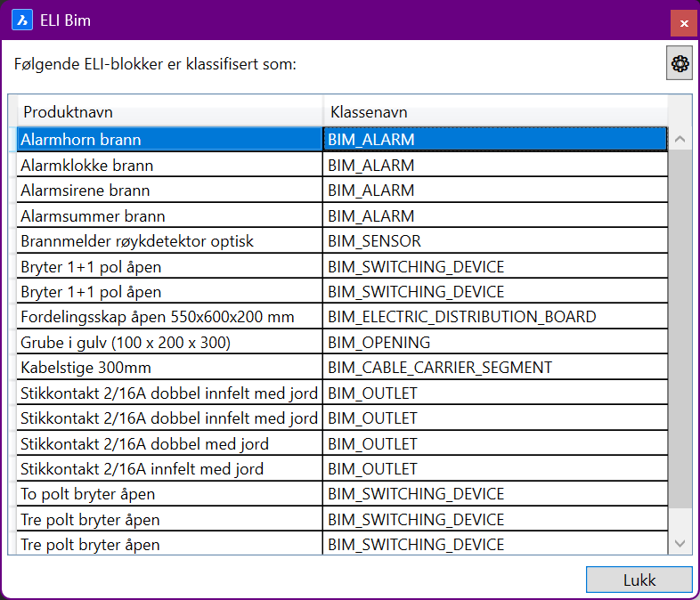Select the Alarmsummer brann row
Image resolution: width=700 pixels, height=600 pixels.
169,216
